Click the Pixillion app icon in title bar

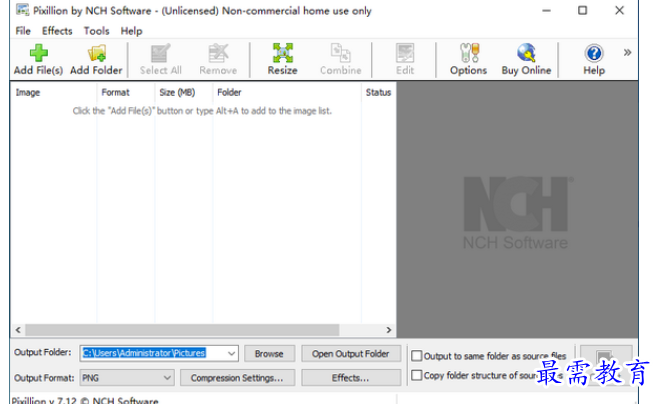tap(22, 10)
